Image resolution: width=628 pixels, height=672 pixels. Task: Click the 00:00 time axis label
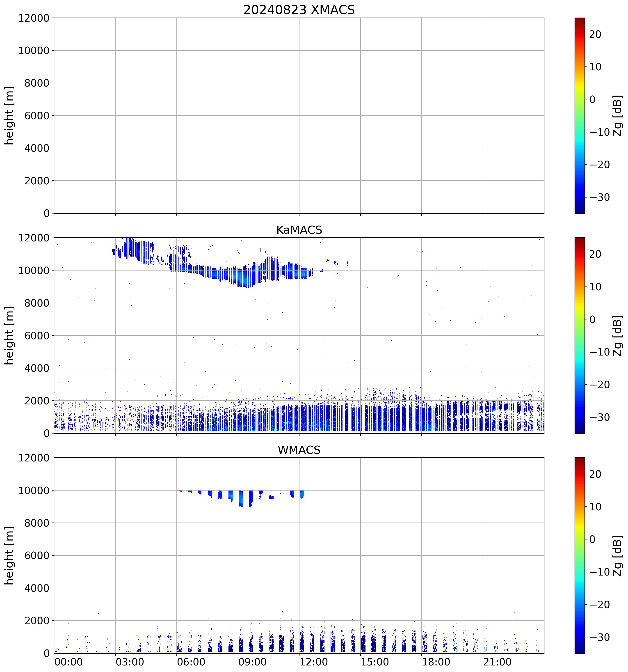[x=69, y=662]
